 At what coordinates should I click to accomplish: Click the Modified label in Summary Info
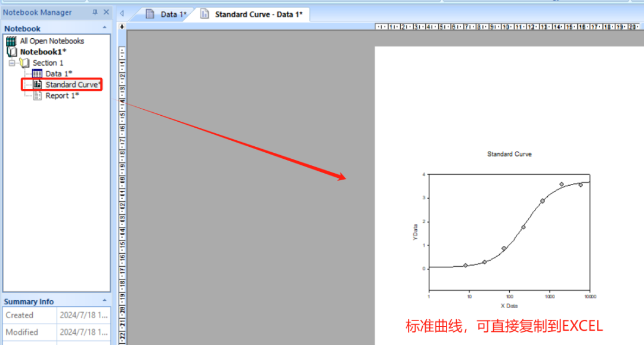tap(22, 332)
